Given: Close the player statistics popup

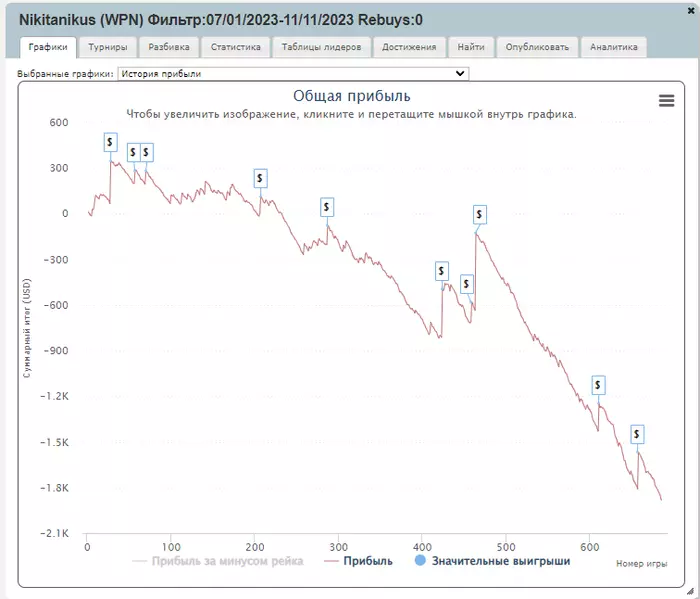Looking at the screenshot, I should [x=691, y=11].
